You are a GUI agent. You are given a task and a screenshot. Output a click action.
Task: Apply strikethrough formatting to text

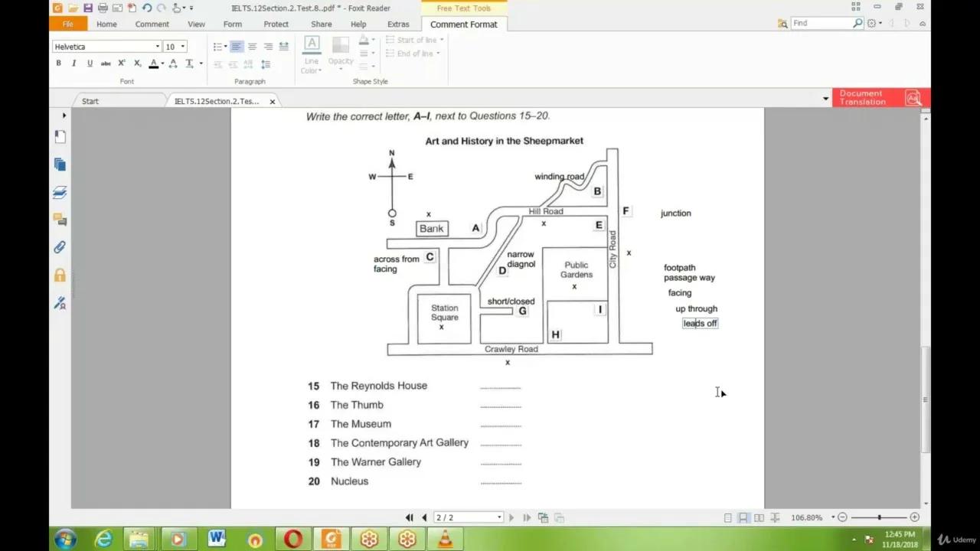point(106,63)
